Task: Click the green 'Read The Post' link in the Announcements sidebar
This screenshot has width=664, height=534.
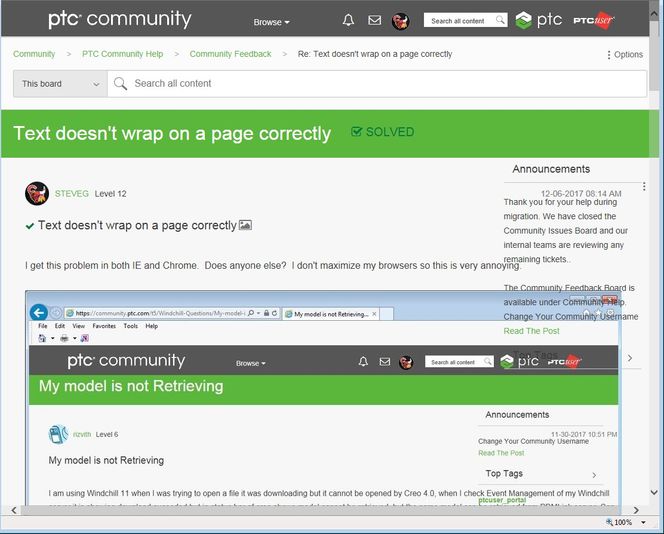Action: (531, 331)
